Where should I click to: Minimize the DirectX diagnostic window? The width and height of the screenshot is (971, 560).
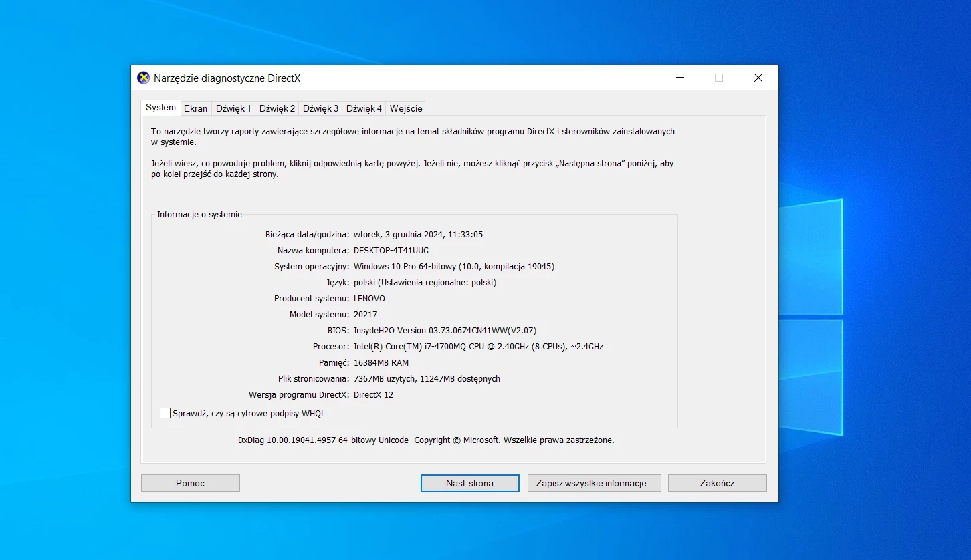point(680,78)
